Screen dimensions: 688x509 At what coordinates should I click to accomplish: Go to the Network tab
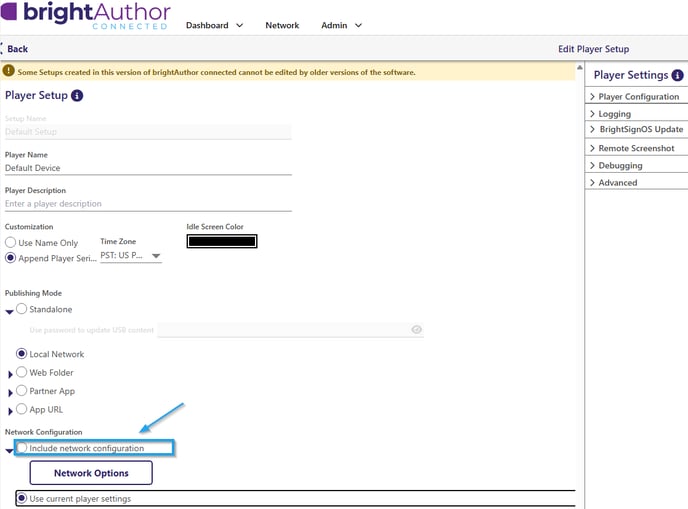pos(282,25)
